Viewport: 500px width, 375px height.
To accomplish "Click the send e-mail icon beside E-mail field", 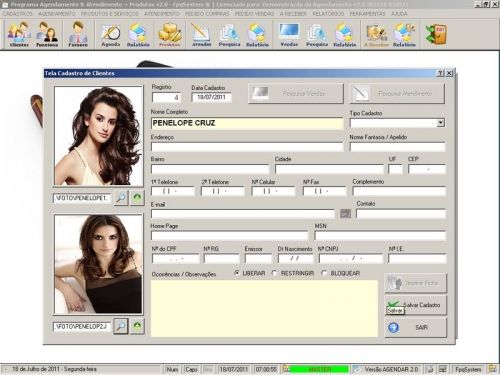I will [345, 213].
